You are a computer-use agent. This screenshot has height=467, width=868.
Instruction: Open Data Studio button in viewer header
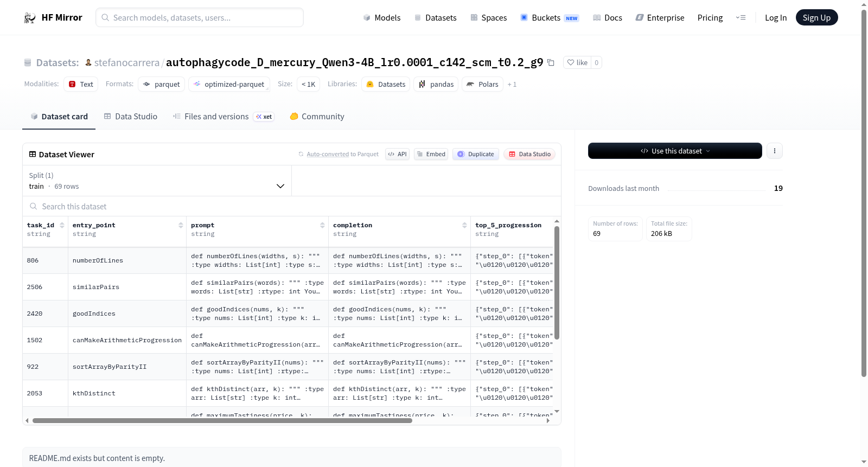point(529,154)
